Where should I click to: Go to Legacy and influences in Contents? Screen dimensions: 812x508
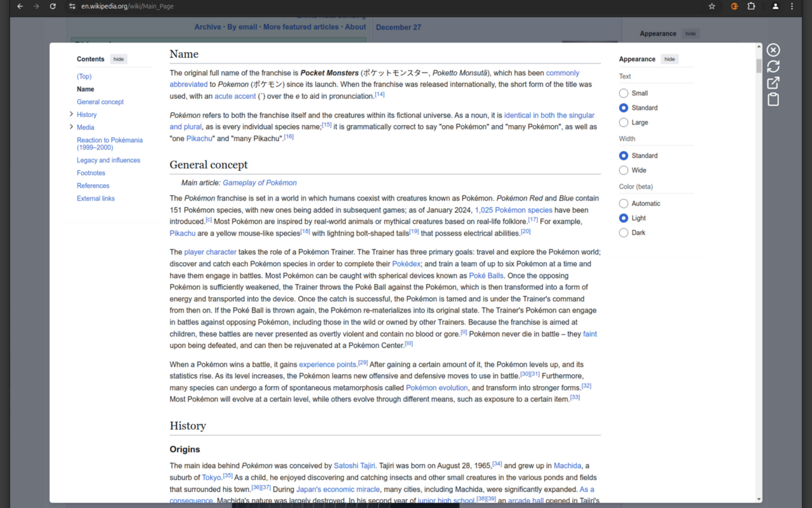click(108, 161)
